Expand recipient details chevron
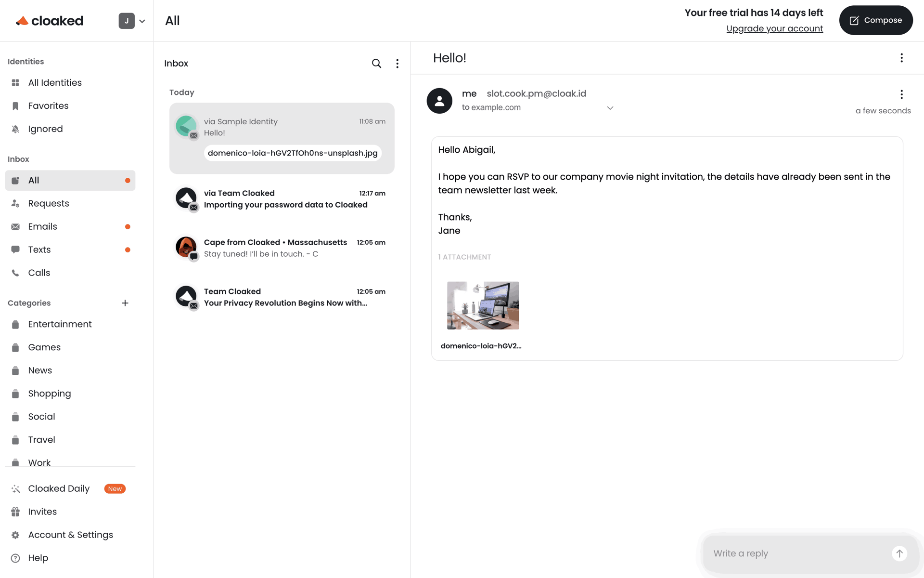924x578 pixels. pos(610,108)
